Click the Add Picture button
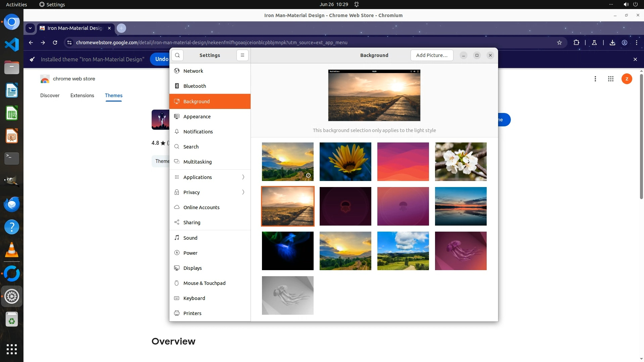The image size is (644, 362). [x=432, y=55]
